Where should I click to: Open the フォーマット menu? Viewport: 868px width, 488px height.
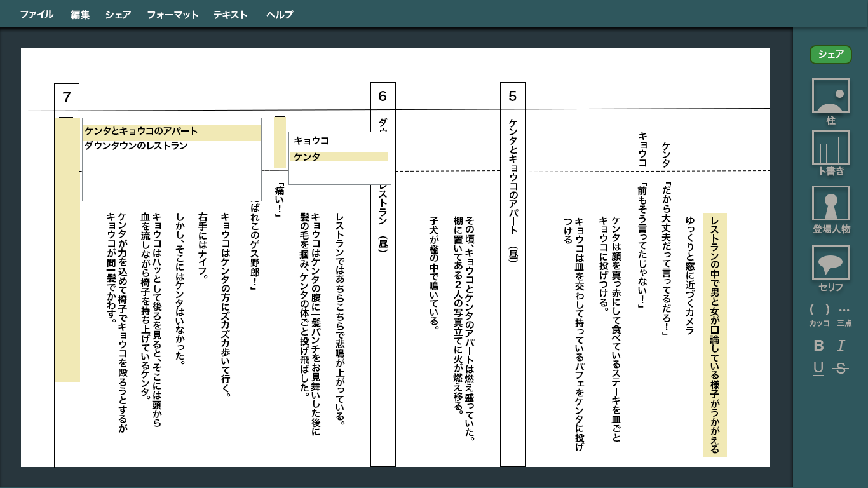(x=172, y=15)
